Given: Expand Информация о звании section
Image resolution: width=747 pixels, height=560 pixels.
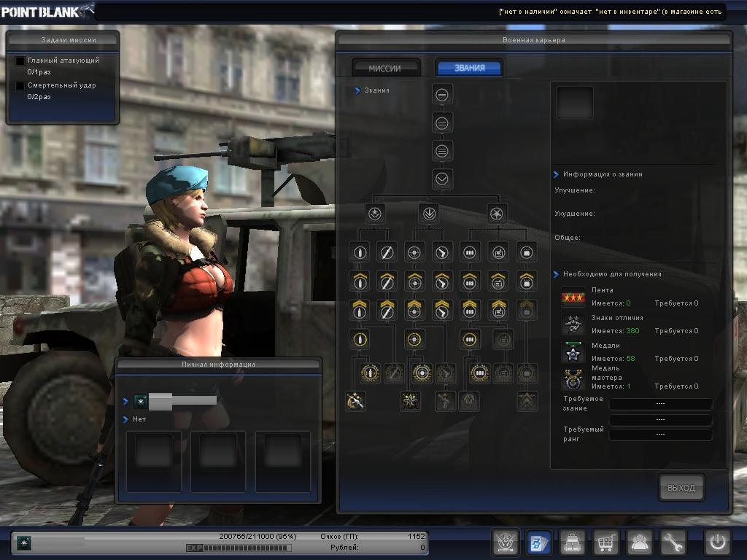Looking at the screenshot, I should (556, 174).
